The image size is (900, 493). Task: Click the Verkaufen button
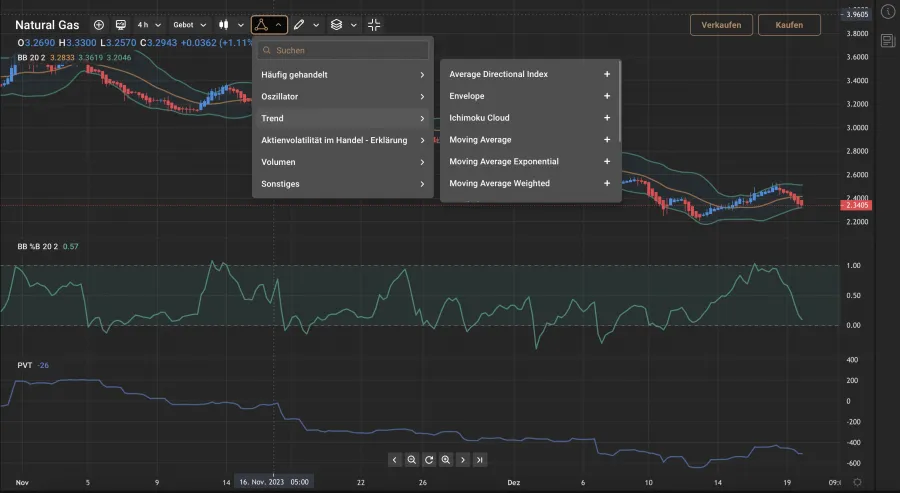point(721,25)
